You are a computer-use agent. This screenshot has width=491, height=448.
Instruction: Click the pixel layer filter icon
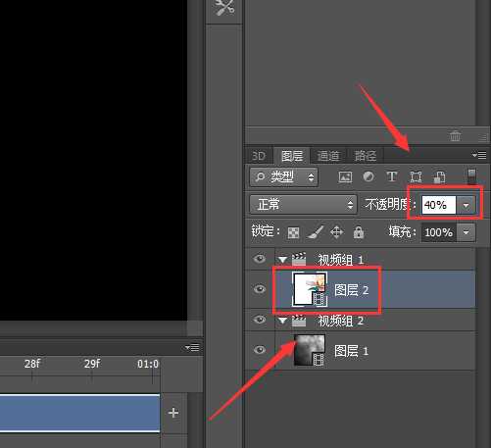pyautogui.click(x=345, y=177)
